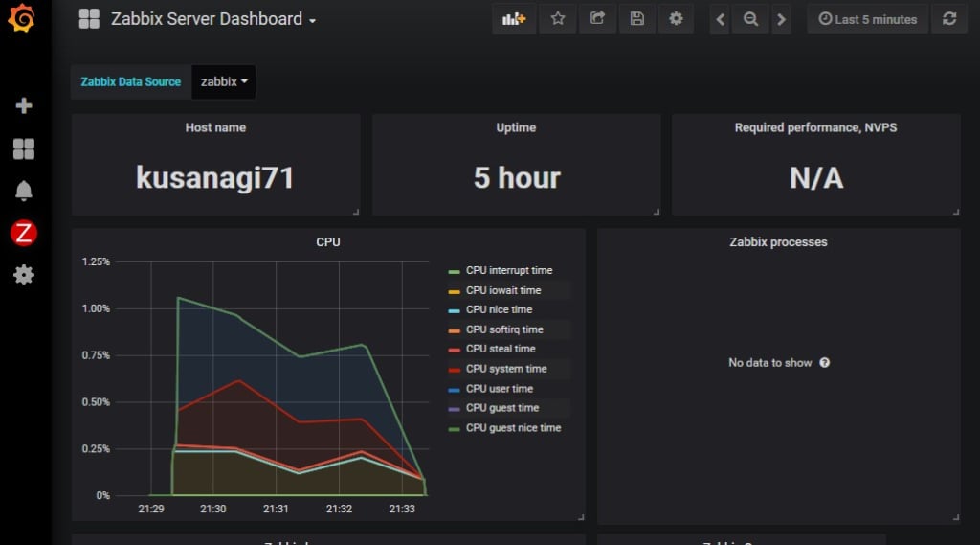980x545 pixels.
Task: Grab the Host name panel resize handle
Action: (x=356, y=212)
